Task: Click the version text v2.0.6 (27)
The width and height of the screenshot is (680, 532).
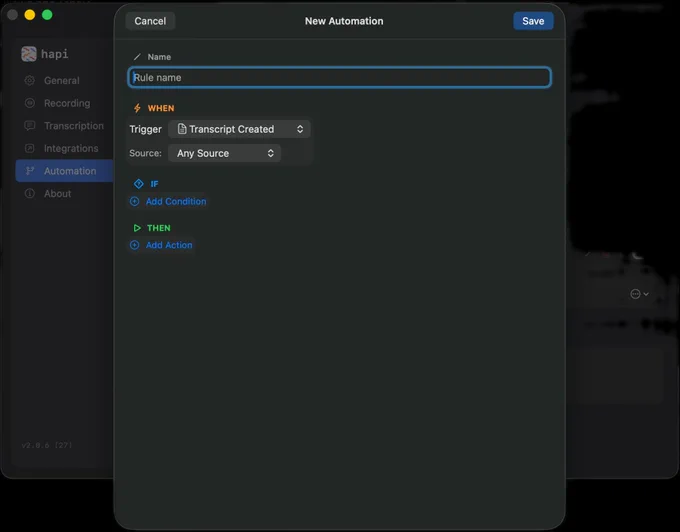Action: tap(47, 445)
